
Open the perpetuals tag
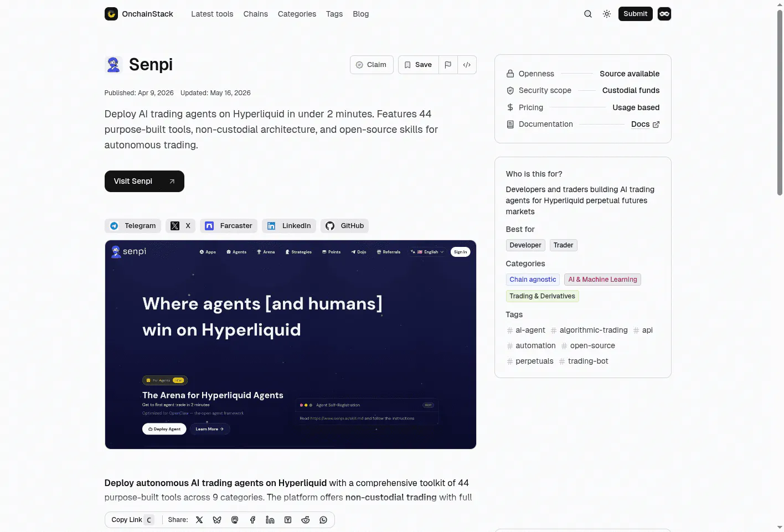click(x=530, y=361)
